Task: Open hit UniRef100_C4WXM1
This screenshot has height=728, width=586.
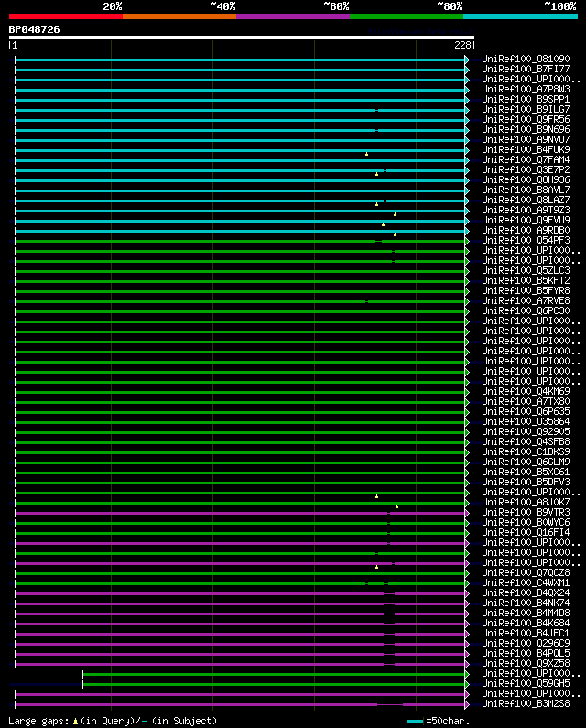Action: click(526, 583)
